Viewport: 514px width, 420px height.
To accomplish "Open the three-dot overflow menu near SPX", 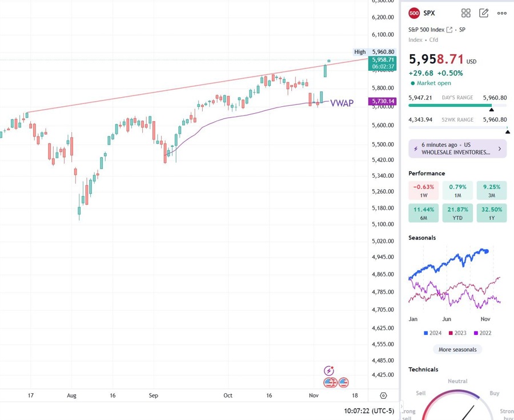I will click(x=501, y=13).
